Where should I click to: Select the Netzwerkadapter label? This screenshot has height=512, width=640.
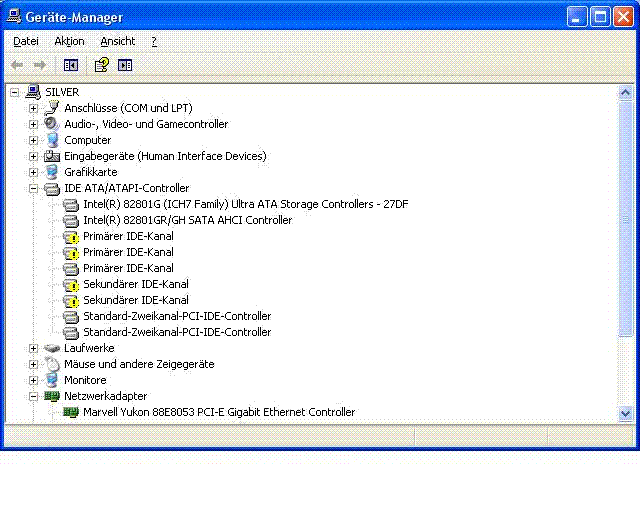[x=105, y=396]
